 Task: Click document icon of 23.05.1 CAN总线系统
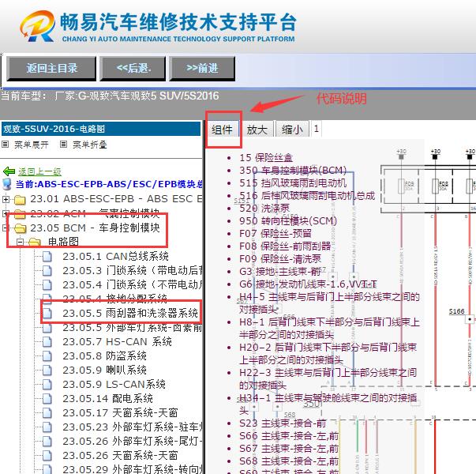[47, 256]
